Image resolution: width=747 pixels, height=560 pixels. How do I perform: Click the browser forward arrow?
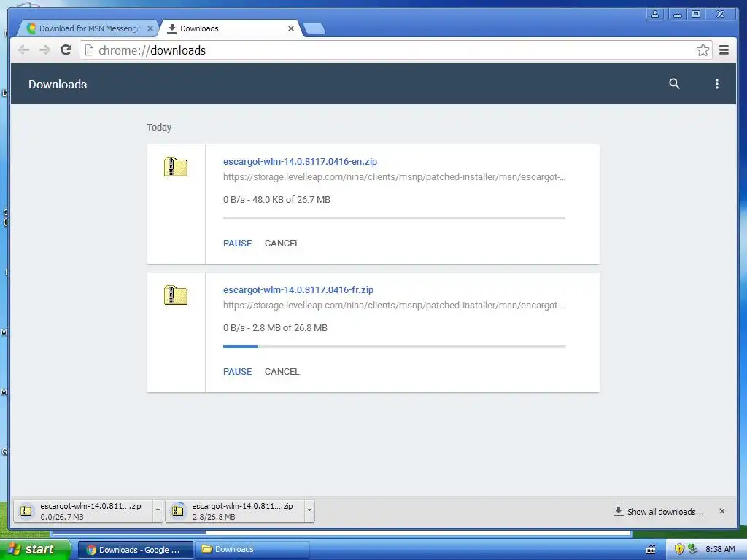44,50
